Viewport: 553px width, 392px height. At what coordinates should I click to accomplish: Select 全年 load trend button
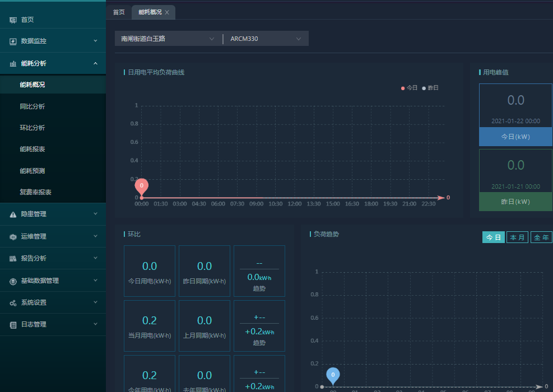541,237
